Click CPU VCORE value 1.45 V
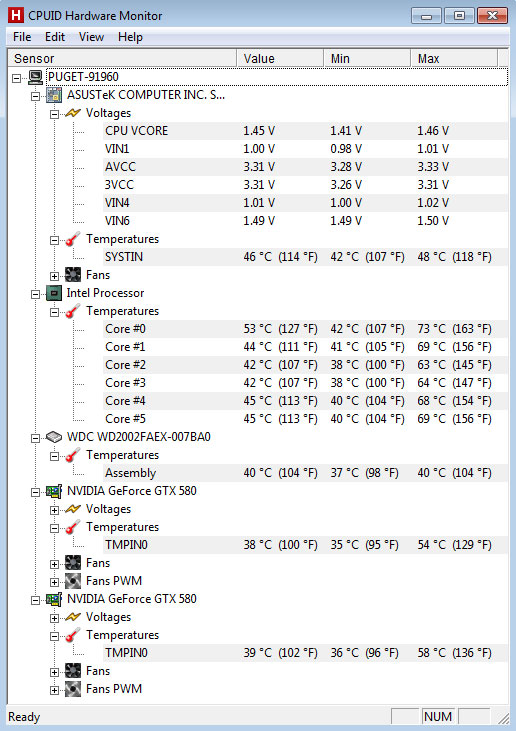516x731 pixels. 259,131
